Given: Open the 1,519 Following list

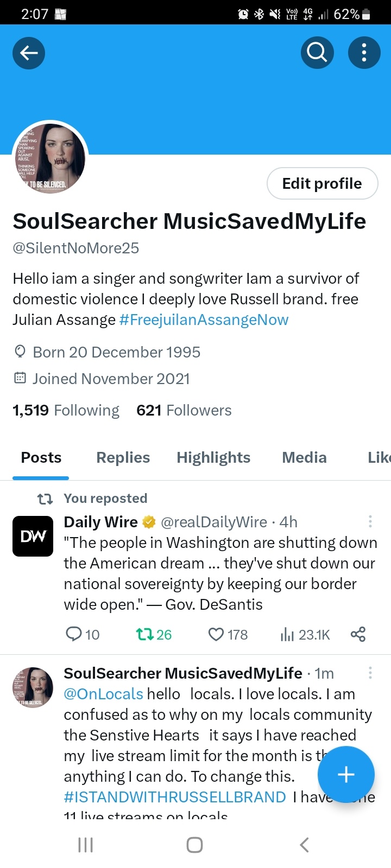Looking at the screenshot, I should point(66,410).
